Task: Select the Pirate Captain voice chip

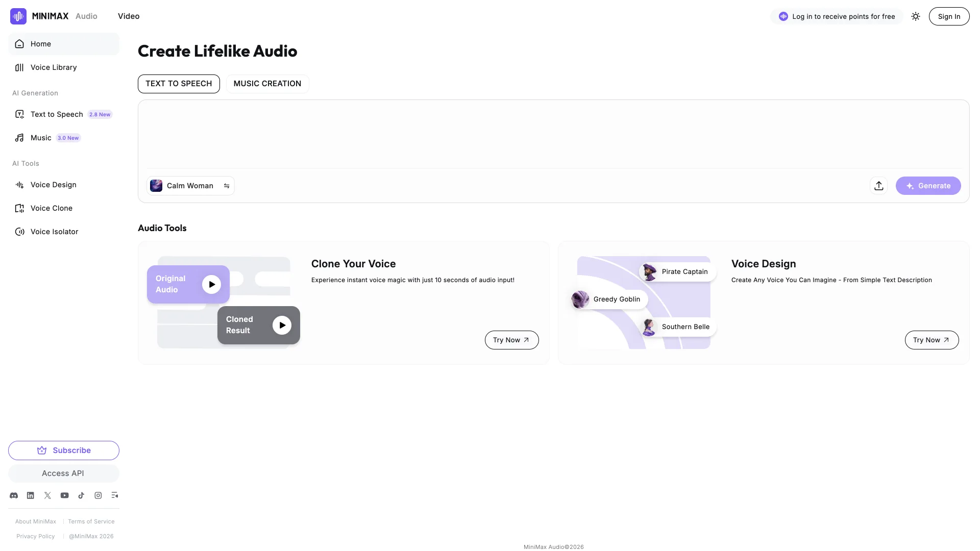Action: (677, 272)
